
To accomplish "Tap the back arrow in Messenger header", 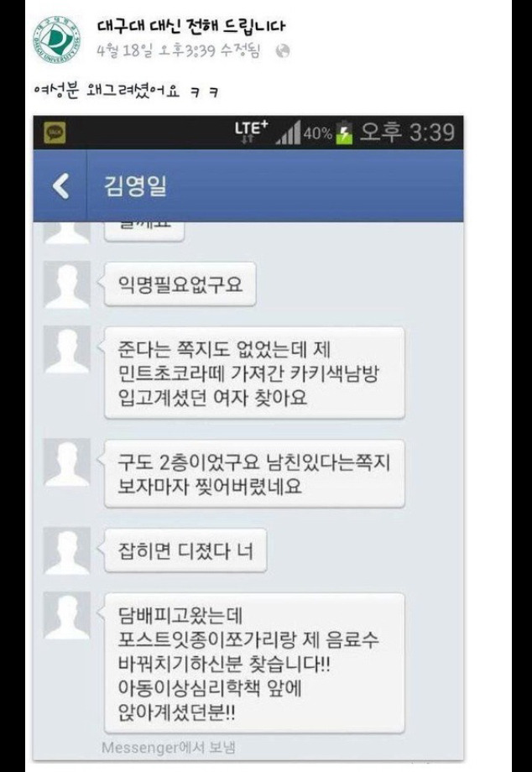I will click(61, 186).
